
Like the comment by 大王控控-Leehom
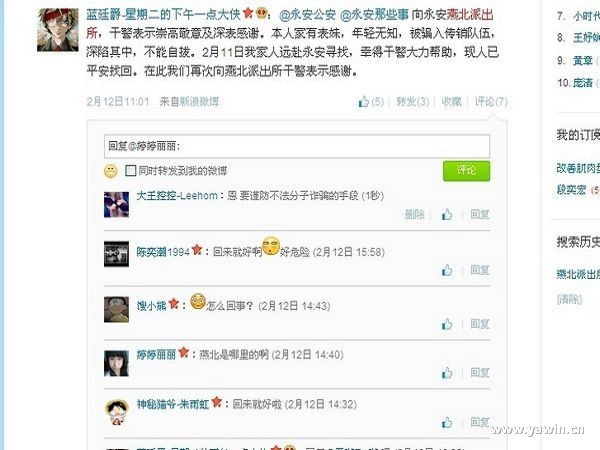point(447,215)
